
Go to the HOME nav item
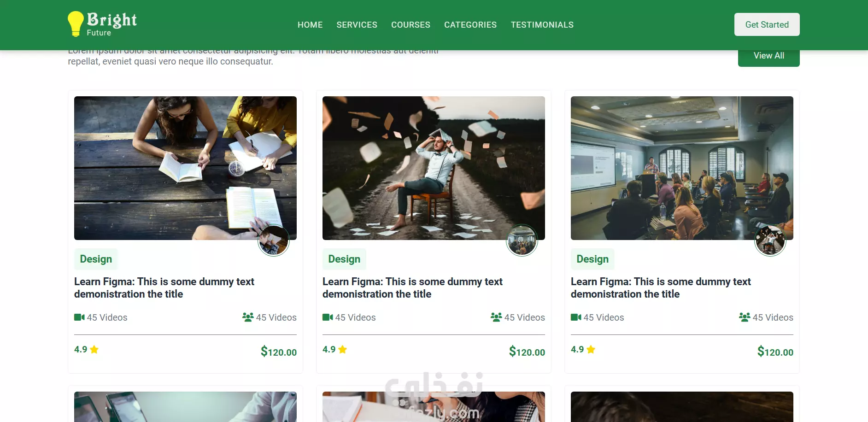pos(310,25)
